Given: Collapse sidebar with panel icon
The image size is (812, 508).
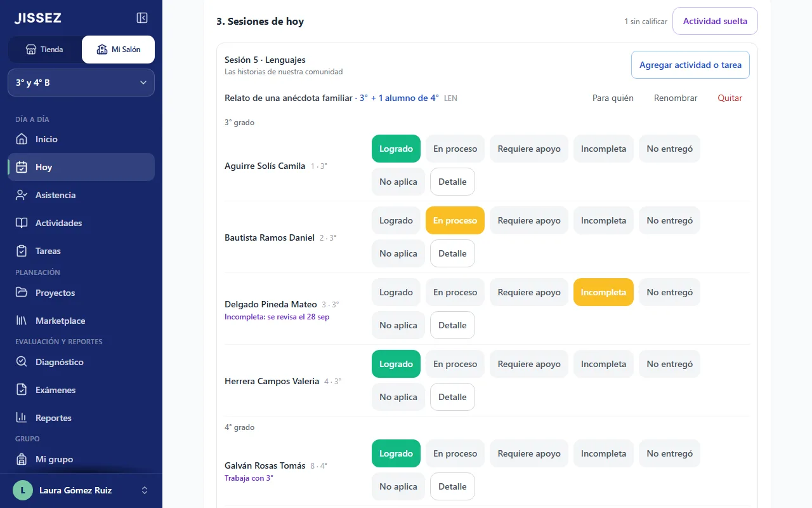Looking at the screenshot, I should (142, 18).
